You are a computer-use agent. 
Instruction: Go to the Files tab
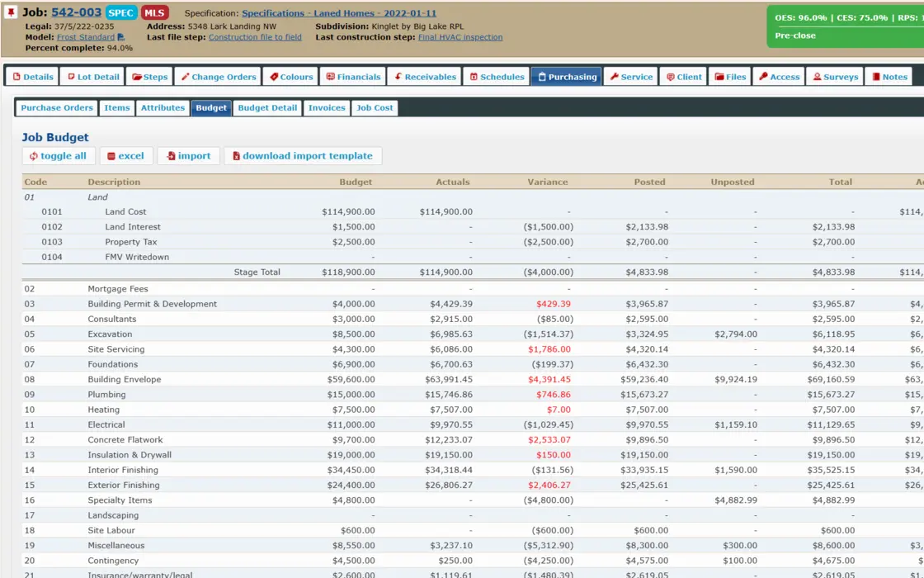click(x=730, y=77)
